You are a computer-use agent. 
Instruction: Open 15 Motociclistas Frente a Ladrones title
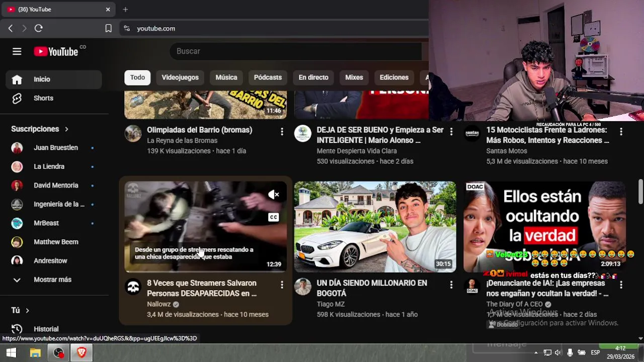[547, 135]
